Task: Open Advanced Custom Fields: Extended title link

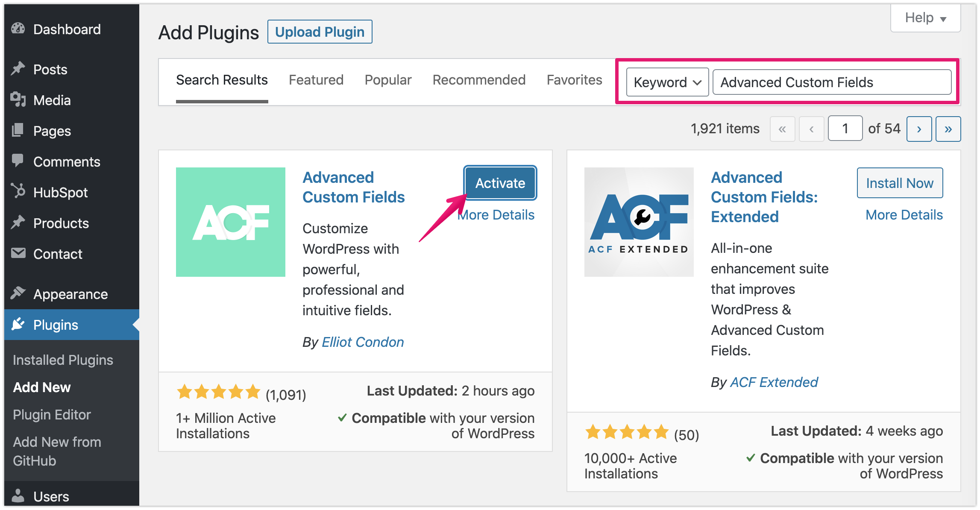Action: [764, 197]
